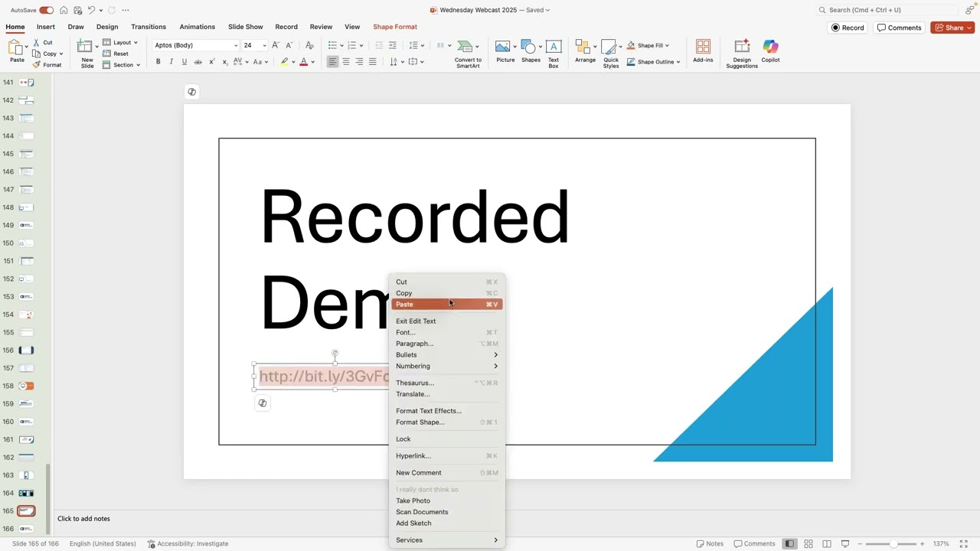The image size is (980, 551).
Task: Open the Shapes gallery
Action: pyautogui.click(x=531, y=51)
